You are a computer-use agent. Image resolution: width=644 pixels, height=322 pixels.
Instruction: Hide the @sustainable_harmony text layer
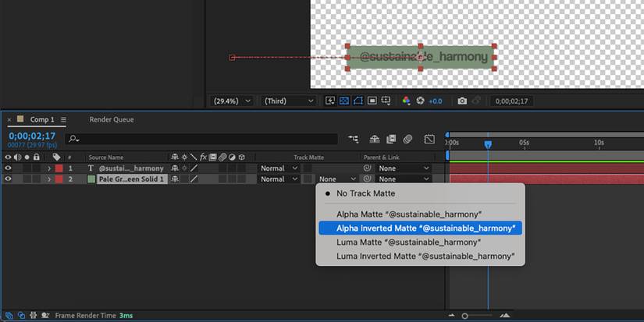pyautogui.click(x=8, y=168)
